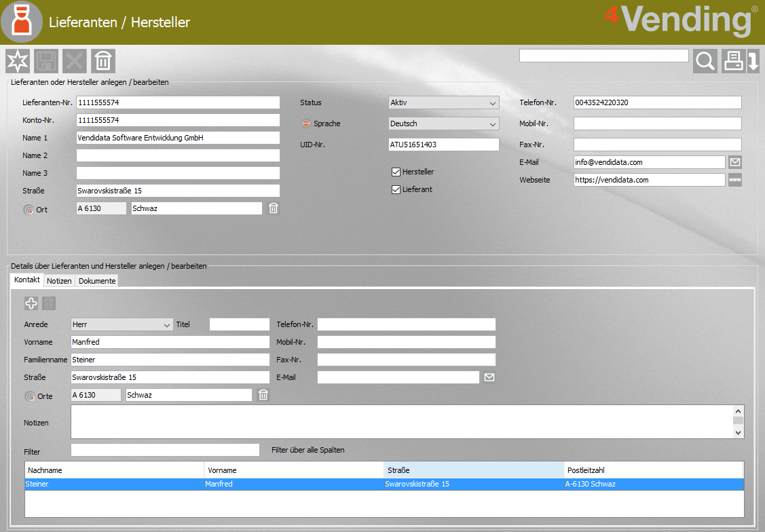Click the Konto-Nr. input field
Viewport: 765px width, 532px height.
178,120
